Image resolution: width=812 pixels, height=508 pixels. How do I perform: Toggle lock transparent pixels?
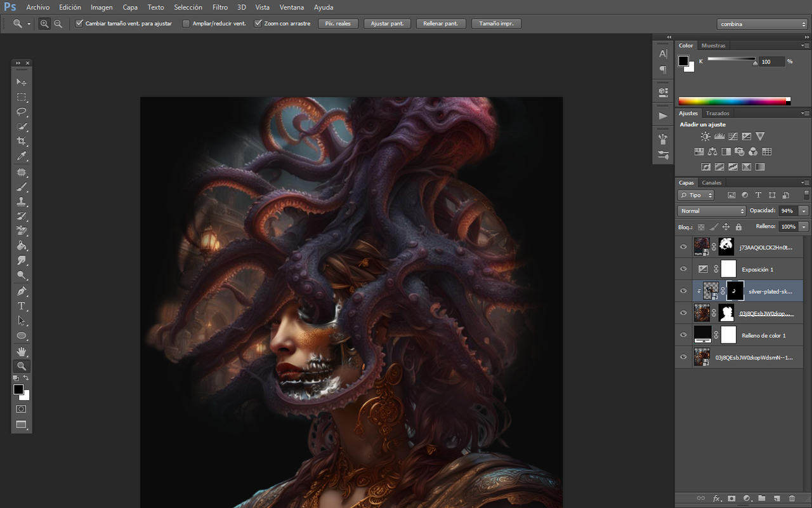tap(701, 227)
